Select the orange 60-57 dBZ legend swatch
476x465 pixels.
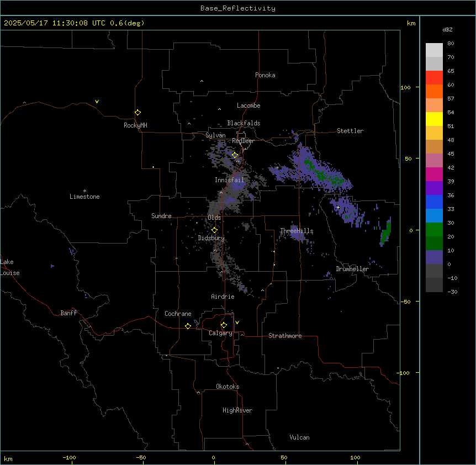pos(434,91)
